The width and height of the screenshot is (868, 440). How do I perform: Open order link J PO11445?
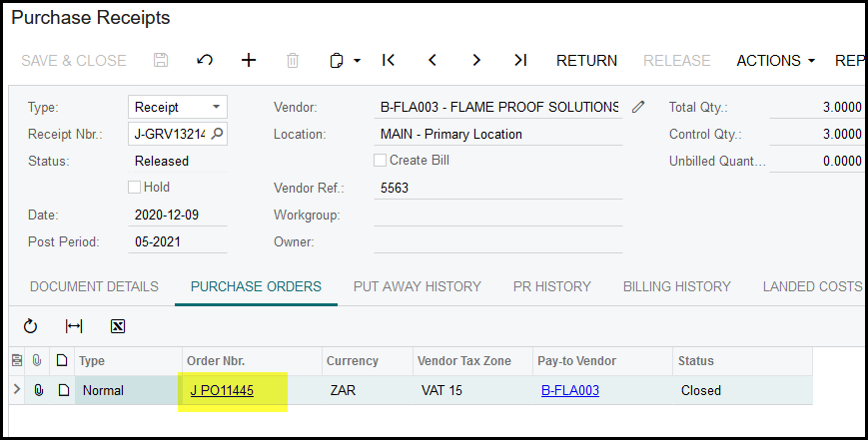[222, 390]
